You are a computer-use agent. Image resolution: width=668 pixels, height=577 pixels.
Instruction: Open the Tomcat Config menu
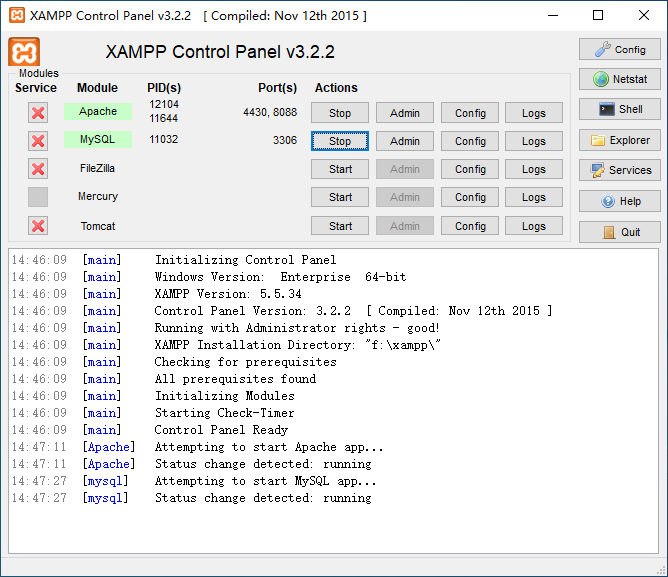[470, 226]
